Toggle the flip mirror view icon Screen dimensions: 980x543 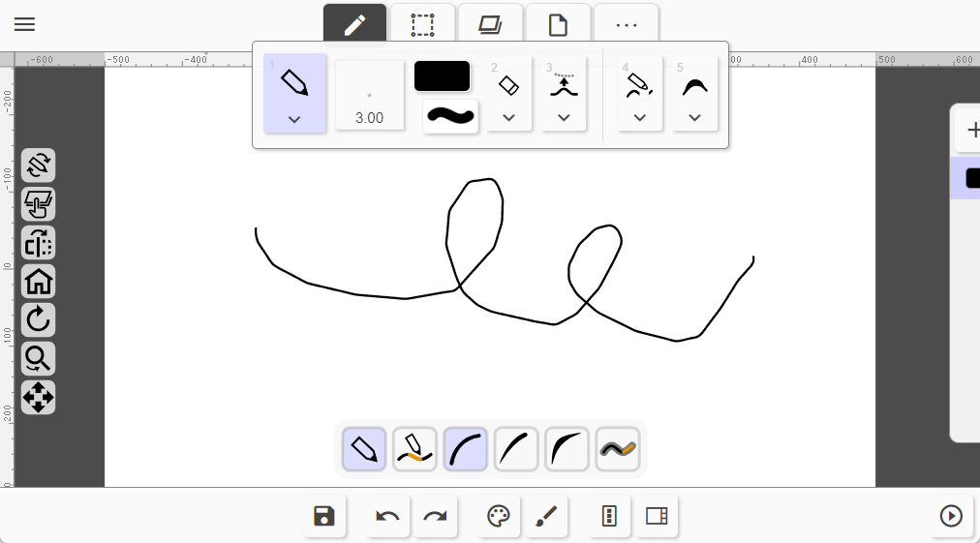click(38, 243)
